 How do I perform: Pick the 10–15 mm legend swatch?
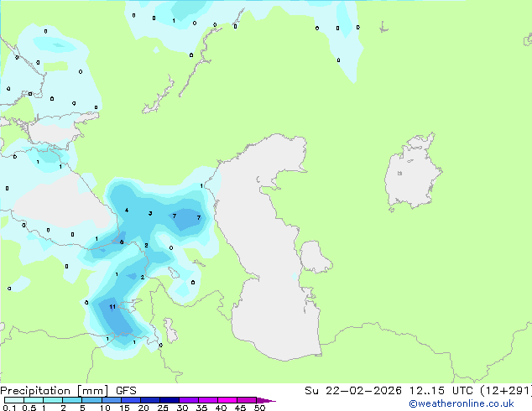[x=112, y=400]
